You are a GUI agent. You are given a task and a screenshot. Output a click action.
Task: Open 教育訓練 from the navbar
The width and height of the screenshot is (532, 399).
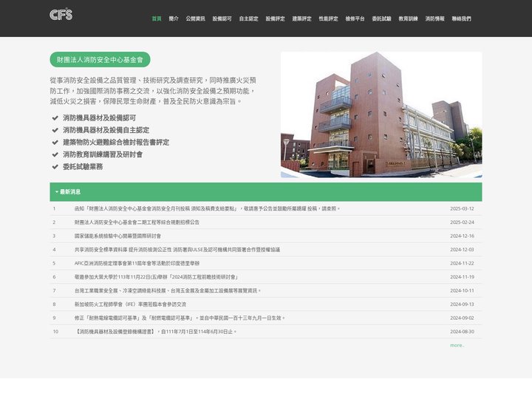coord(408,18)
